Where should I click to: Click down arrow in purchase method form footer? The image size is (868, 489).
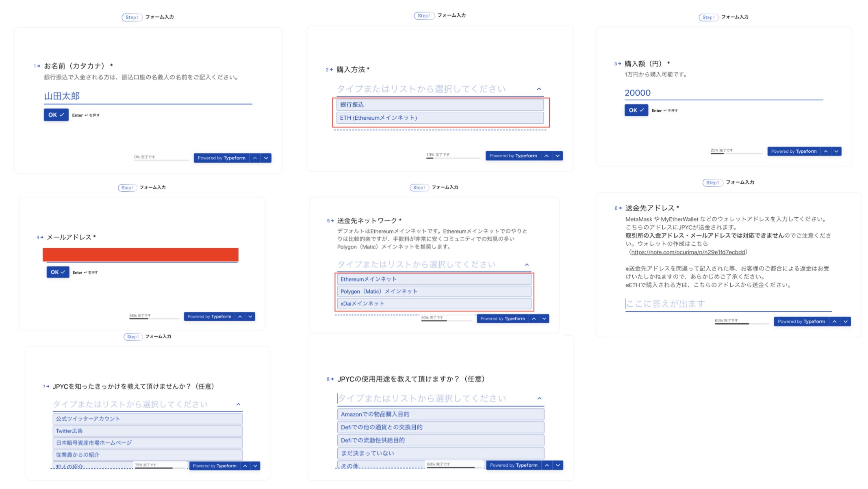558,156
